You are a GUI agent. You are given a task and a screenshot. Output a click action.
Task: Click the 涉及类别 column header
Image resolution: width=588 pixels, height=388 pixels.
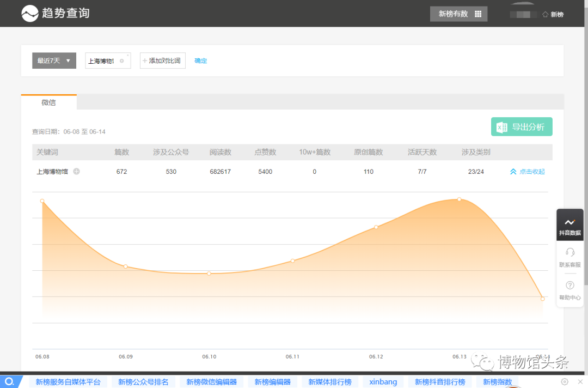[x=476, y=152]
